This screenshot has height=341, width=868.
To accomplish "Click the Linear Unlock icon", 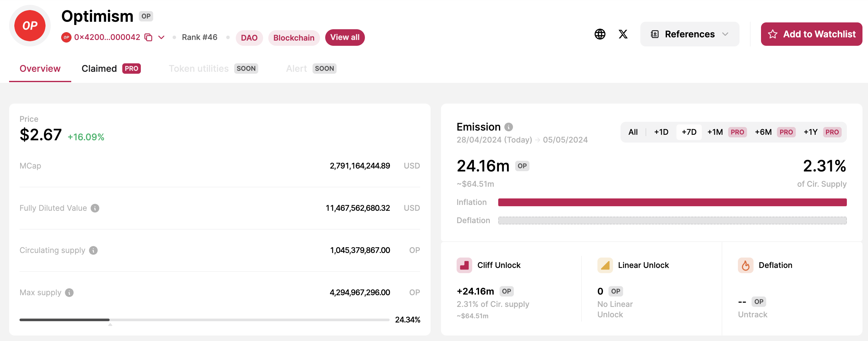I will [605, 265].
